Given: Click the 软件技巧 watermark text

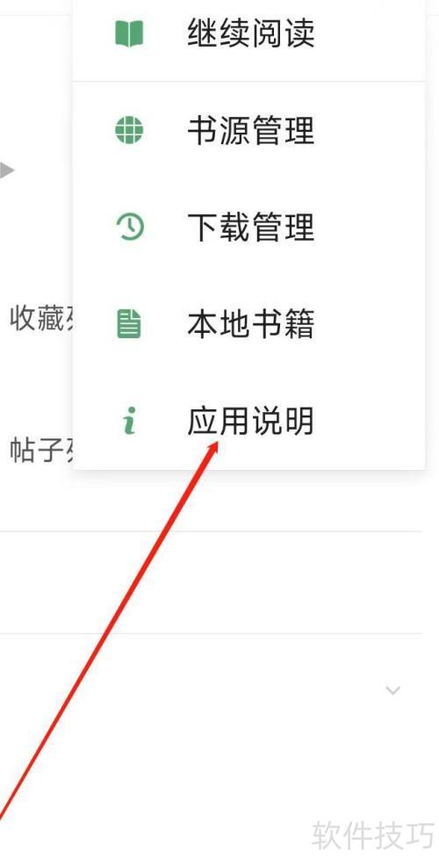Looking at the screenshot, I should pos(372,835).
